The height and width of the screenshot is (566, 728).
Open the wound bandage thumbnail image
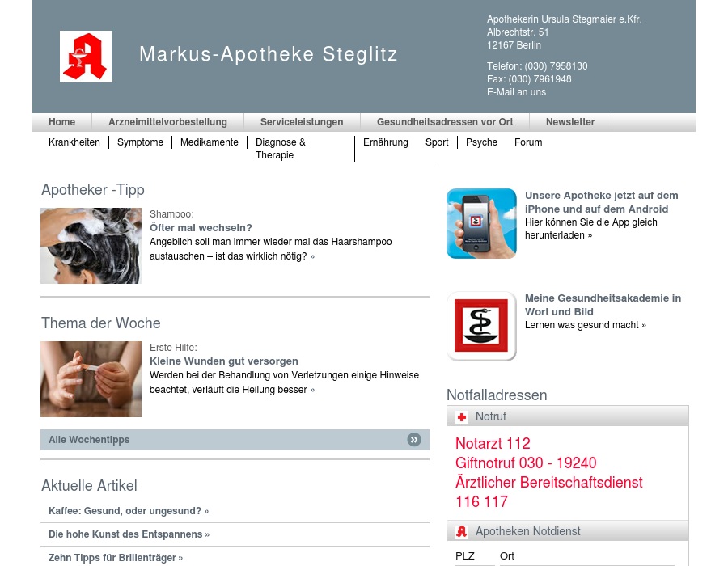coord(91,379)
